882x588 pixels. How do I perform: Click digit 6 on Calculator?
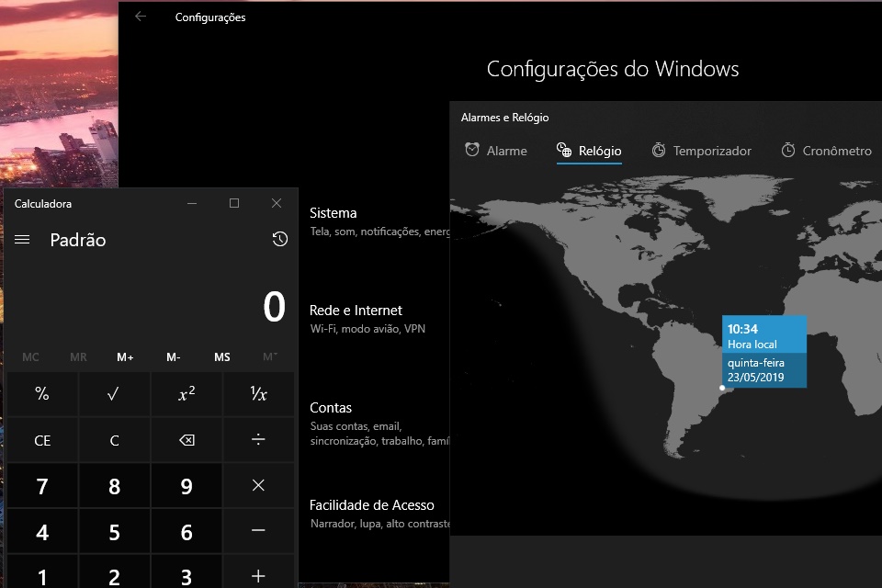tap(187, 531)
